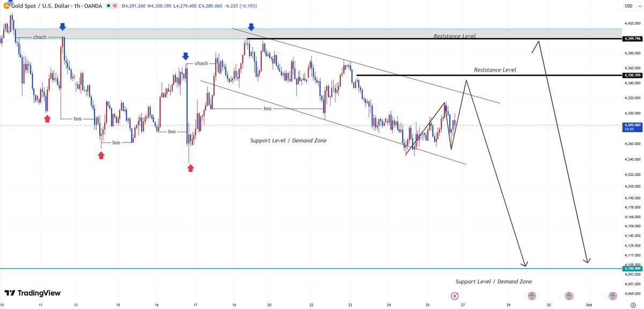The width and height of the screenshot is (644, 309).
Task: Open US flag event right of Oct
Action: click(x=612, y=296)
